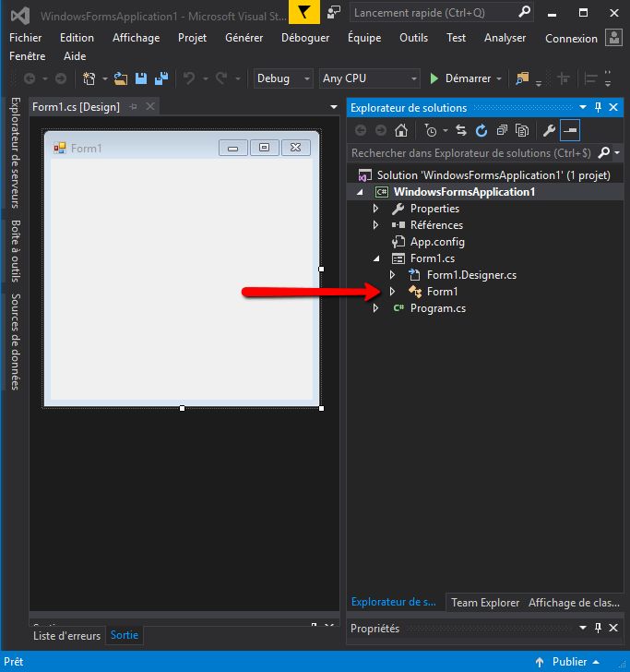The width and height of the screenshot is (630, 672).
Task: Expand the Program.cs node
Action: click(x=375, y=308)
